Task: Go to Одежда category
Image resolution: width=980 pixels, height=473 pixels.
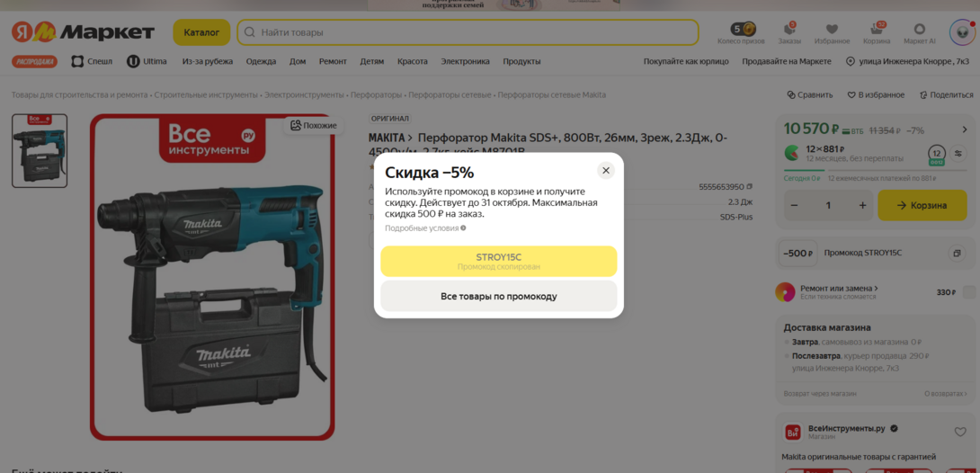Action: click(x=261, y=61)
